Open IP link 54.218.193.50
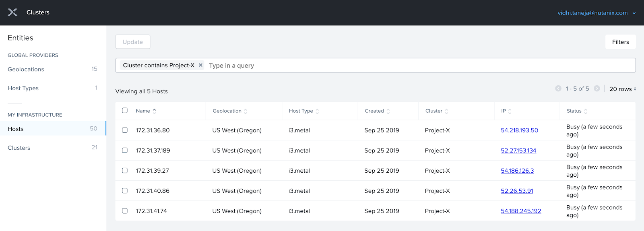Image resolution: width=644 pixels, height=231 pixels. pyautogui.click(x=519, y=130)
